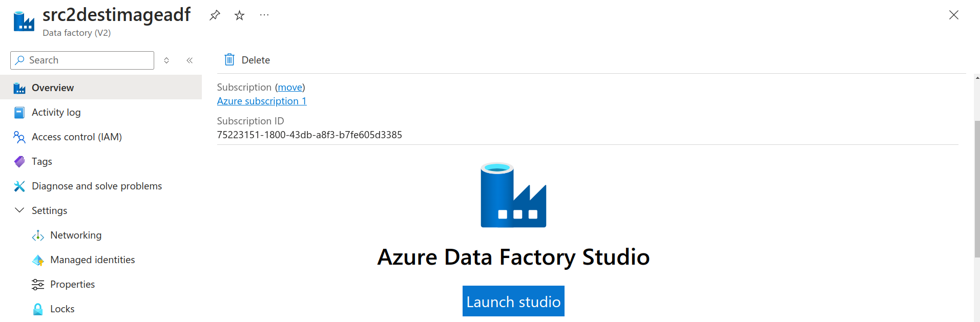Collapse the Settings section chevron
980x322 pixels.
tap(19, 210)
